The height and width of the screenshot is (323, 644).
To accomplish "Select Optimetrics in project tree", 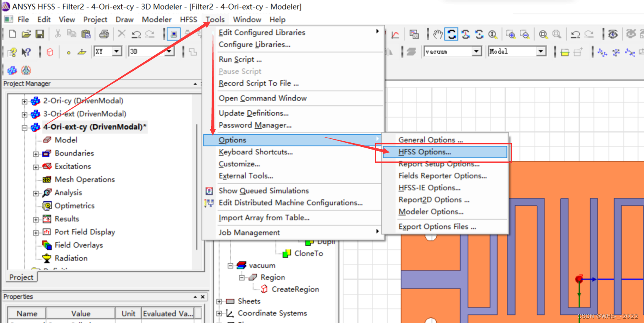I will 75,206.
